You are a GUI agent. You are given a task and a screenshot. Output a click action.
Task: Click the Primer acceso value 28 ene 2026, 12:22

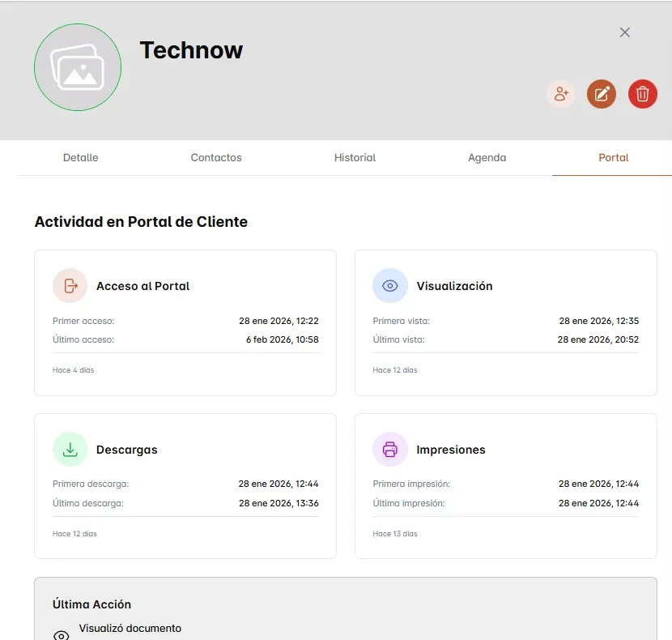[x=279, y=321]
